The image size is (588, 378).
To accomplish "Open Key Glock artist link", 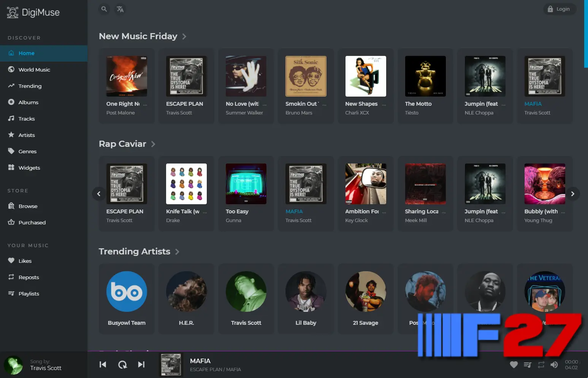I will [356, 221].
